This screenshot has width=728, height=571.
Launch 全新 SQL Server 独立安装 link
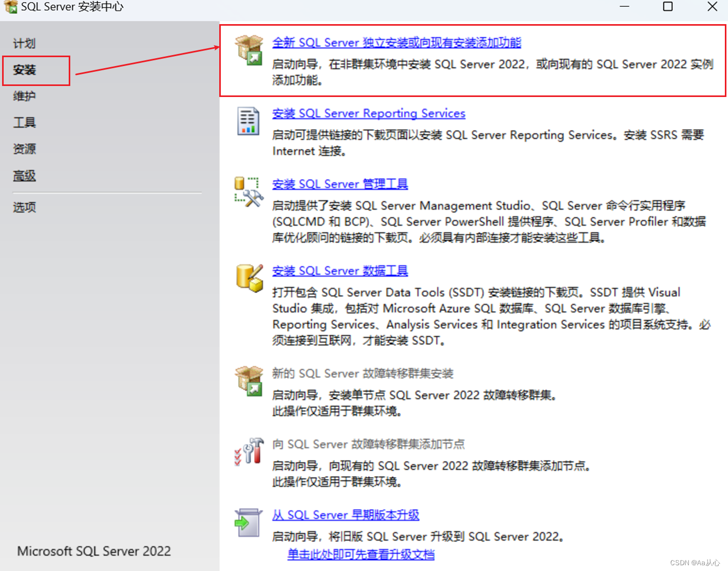(x=397, y=42)
